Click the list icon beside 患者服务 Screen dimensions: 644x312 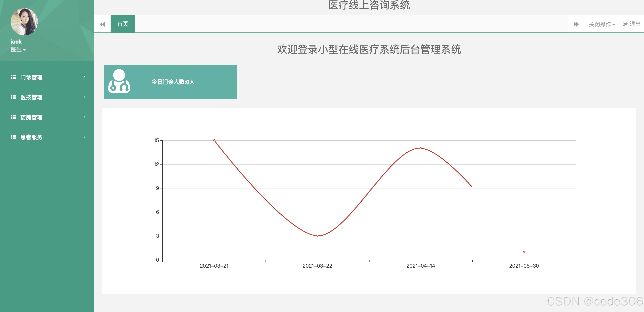click(x=13, y=137)
